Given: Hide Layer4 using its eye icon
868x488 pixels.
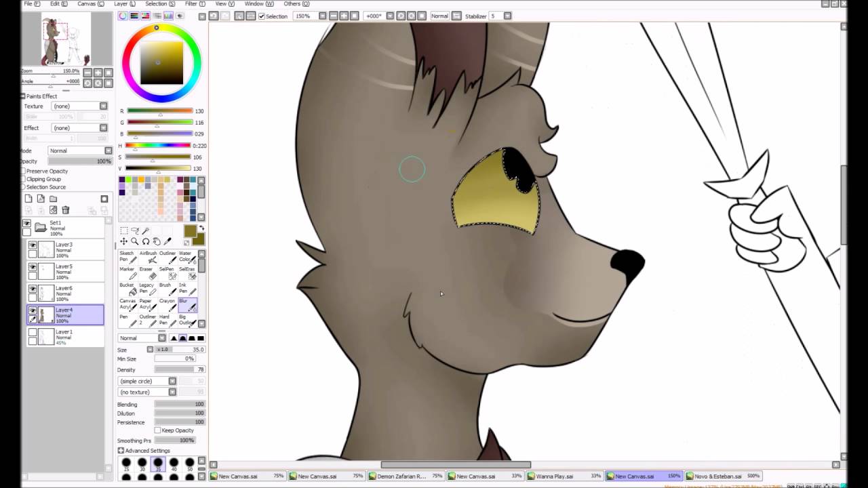Looking at the screenshot, I should click(33, 310).
